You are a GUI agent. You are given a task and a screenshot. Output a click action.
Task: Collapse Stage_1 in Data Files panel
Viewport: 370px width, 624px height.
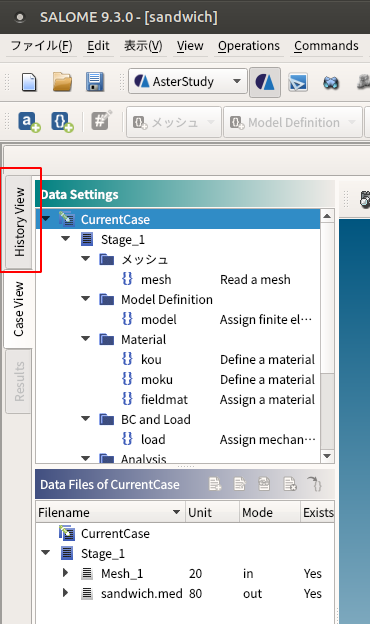coord(46,553)
